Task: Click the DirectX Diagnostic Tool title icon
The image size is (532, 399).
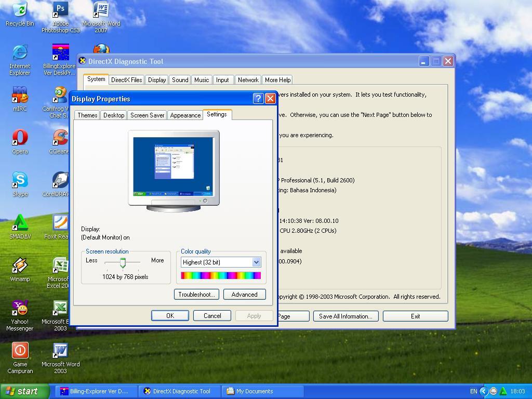Action: (82, 61)
